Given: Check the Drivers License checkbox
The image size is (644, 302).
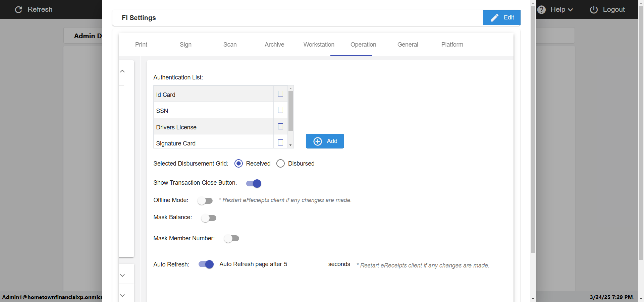Looking at the screenshot, I should pos(280,127).
